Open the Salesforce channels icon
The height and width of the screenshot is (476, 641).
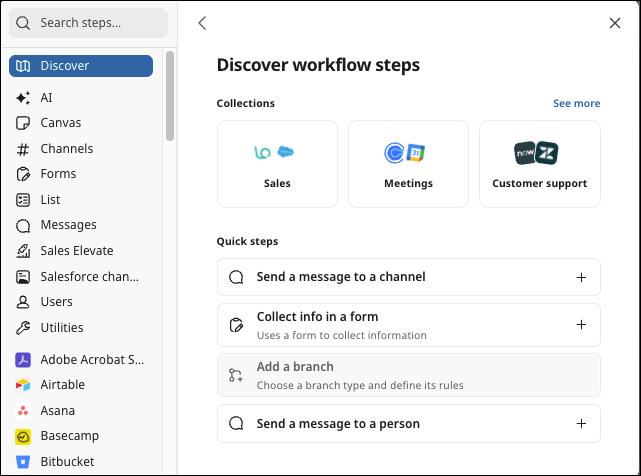click(x=23, y=277)
